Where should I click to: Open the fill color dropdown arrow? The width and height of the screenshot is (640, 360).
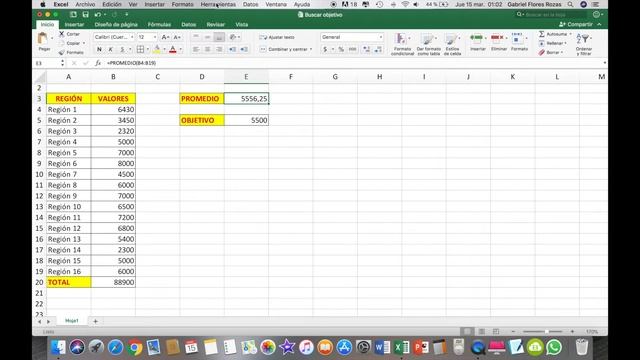tap(164, 49)
